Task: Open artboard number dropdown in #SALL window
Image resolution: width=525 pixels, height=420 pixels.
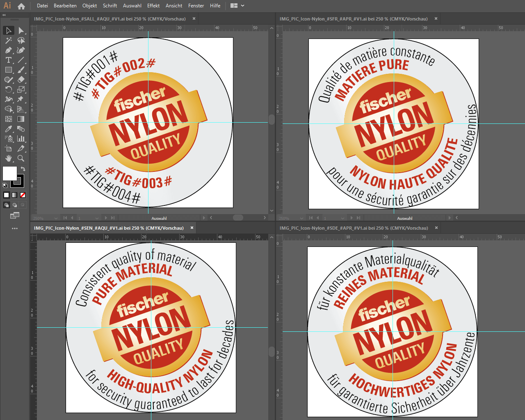Action: click(97, 218)
